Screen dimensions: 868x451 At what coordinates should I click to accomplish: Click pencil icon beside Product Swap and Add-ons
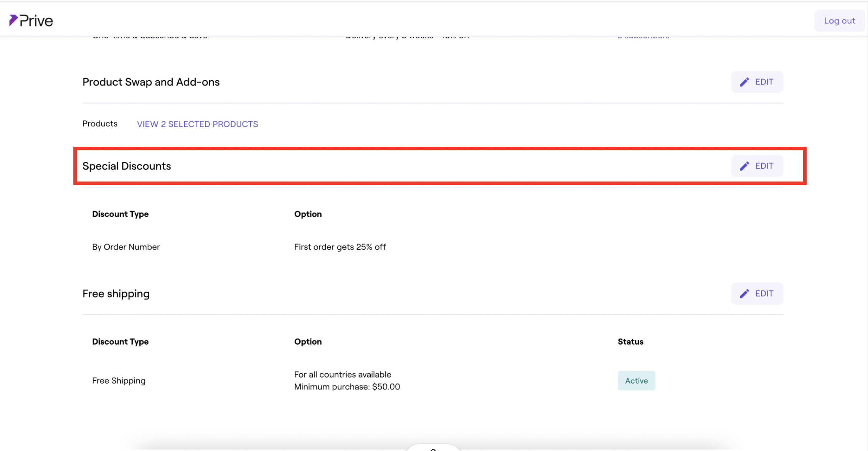tap(744, 82)
